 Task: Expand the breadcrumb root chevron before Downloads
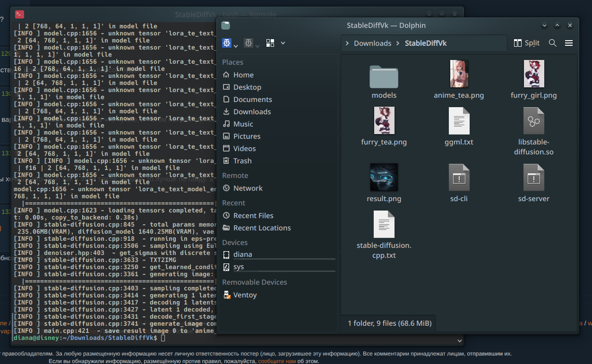347,43
